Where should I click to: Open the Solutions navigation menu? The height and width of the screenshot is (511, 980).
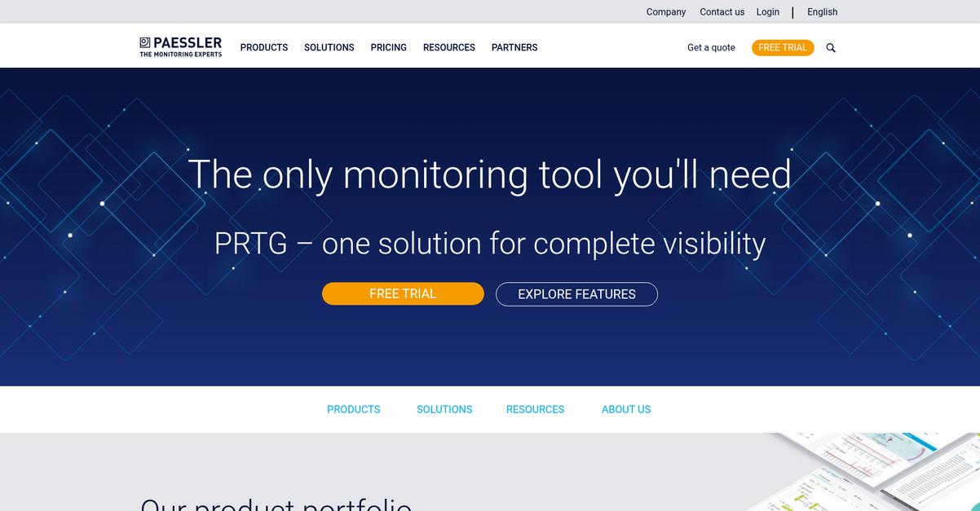coord(329,48)
